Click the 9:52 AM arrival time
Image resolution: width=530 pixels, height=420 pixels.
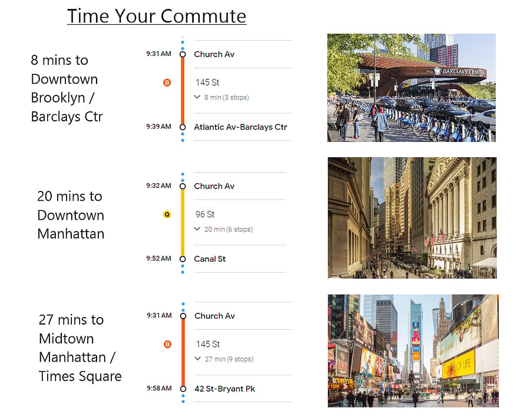(158, 259)
